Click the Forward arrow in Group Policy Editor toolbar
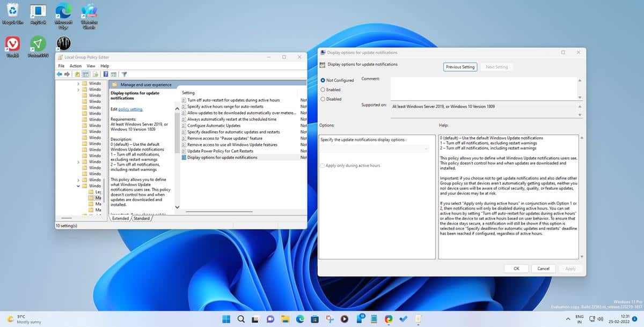 point(67,75)
